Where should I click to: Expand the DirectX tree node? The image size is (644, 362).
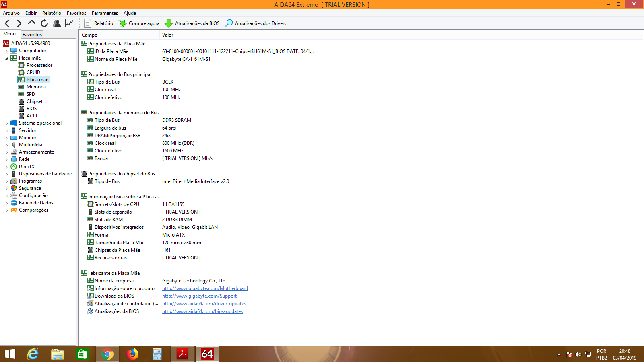coord(6,167)
